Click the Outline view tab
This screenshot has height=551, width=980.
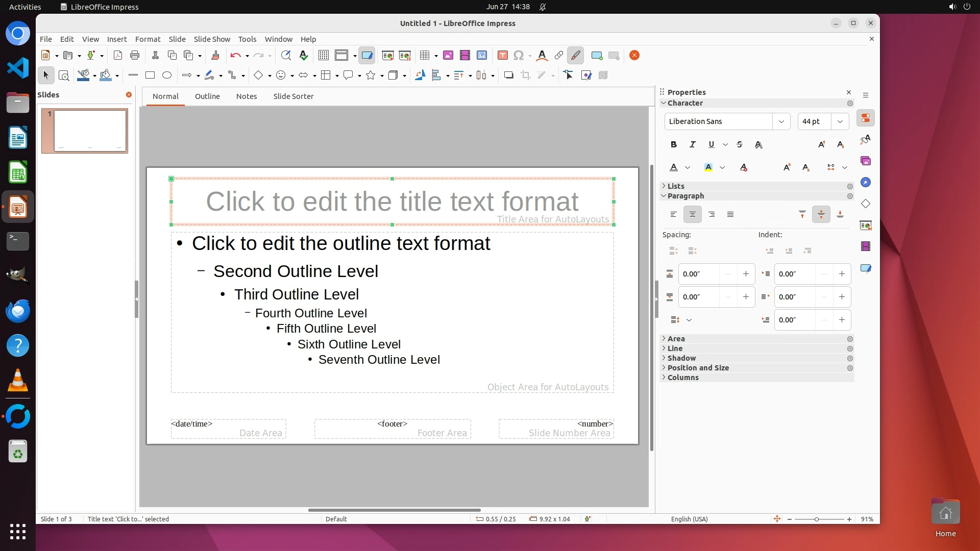click(x=207, y=96)
